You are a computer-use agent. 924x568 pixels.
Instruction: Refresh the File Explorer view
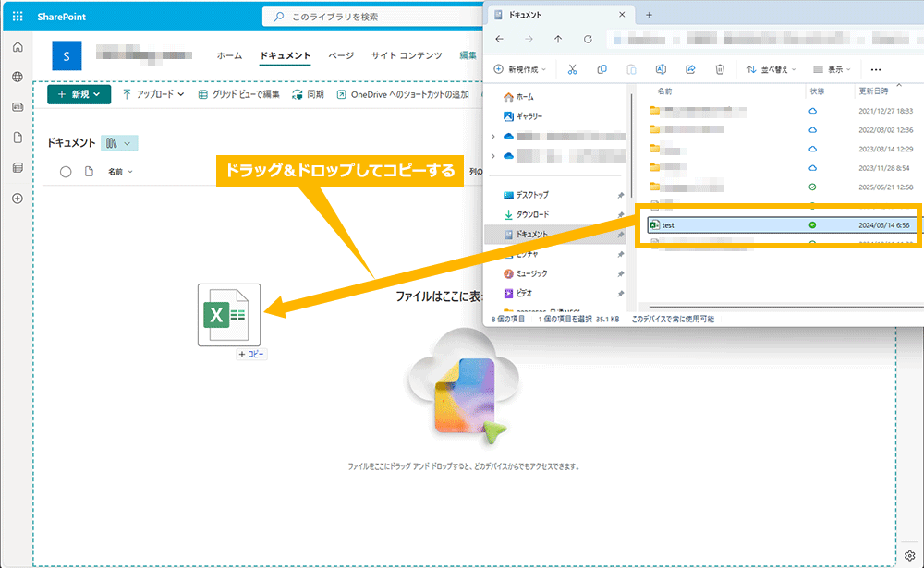point(588,39)
